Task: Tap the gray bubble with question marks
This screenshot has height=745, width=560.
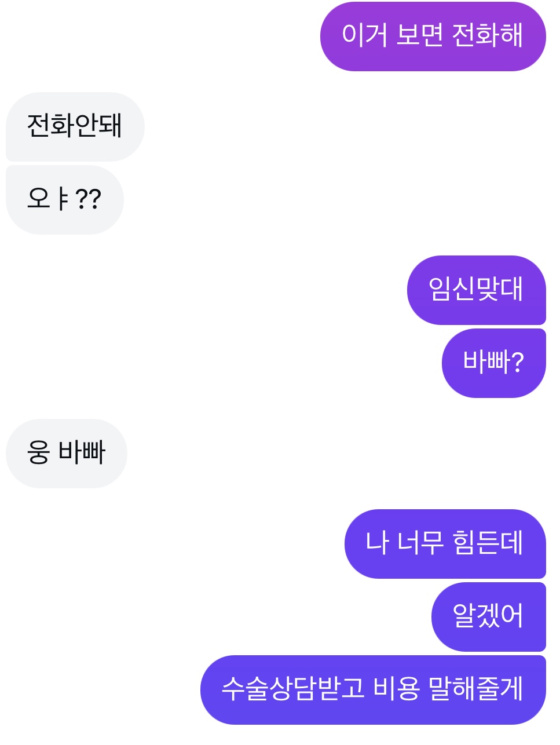Action: [64, 200]
